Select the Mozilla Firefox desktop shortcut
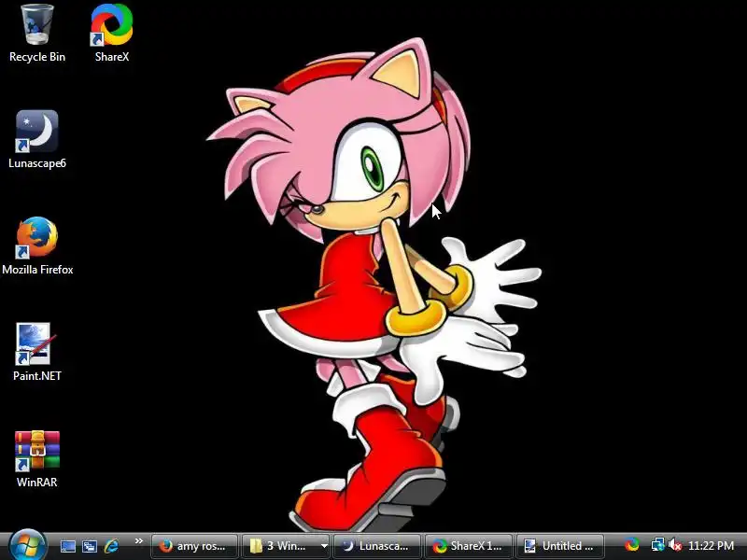The height and width of the screenshot is (560, 747). 37,245
